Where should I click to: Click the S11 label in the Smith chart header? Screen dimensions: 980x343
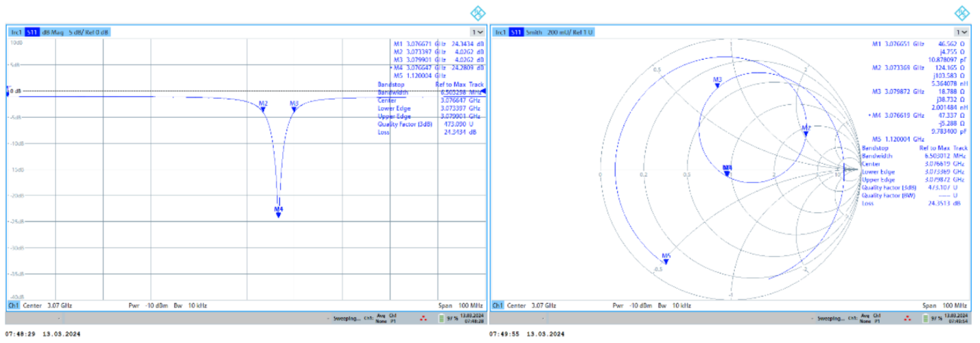click(516, 32)
